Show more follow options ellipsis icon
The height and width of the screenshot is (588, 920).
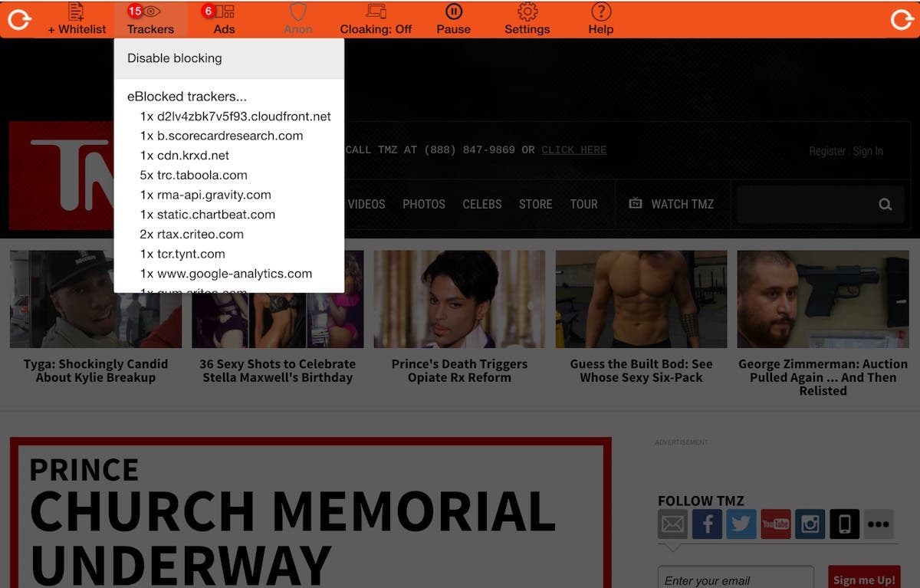[x=879, y=524]
